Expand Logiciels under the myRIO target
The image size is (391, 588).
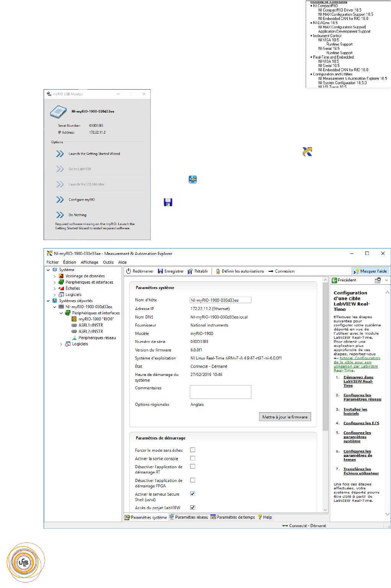(61, 344)
